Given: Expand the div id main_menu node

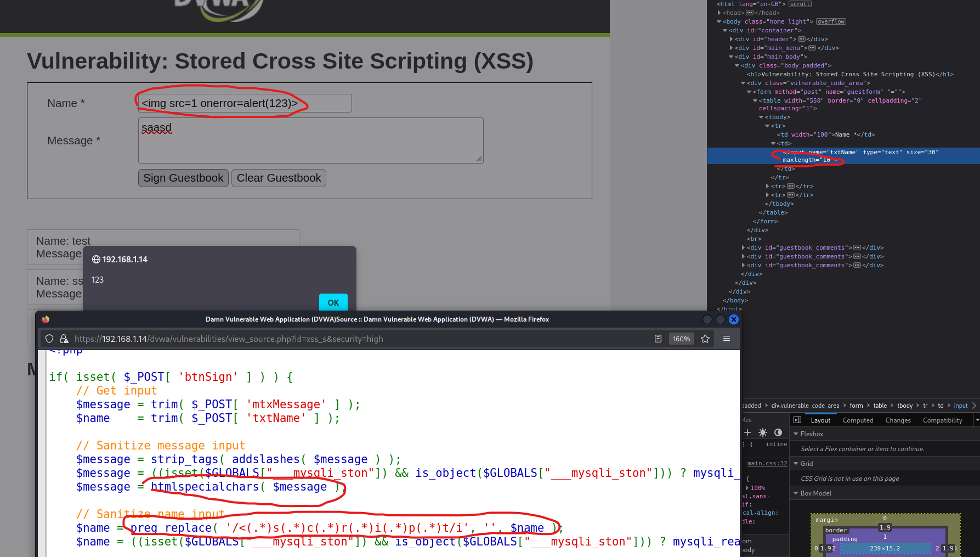Looking at the screenshot, I should (x=731, y=48).
